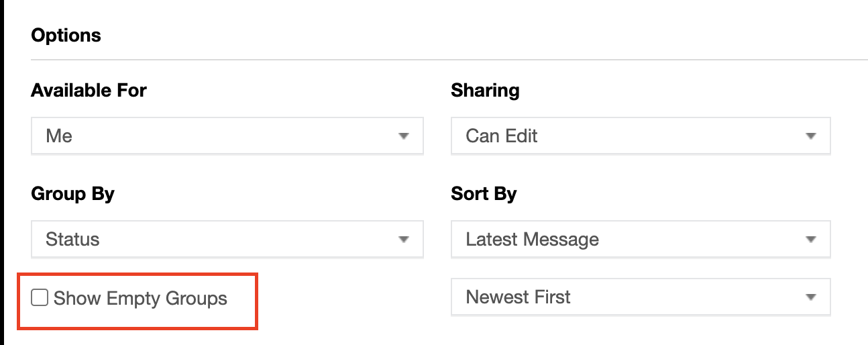Click the Group By dropdown arrow
Viewport: 868px width, 345px height.
(403, 240)
